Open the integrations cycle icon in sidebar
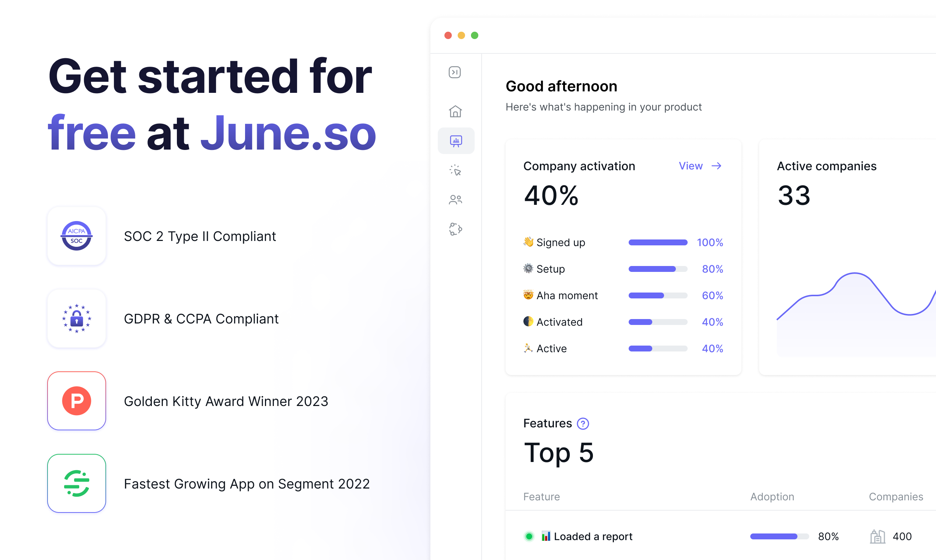This screenshot has height=560, width=936. 455,229
